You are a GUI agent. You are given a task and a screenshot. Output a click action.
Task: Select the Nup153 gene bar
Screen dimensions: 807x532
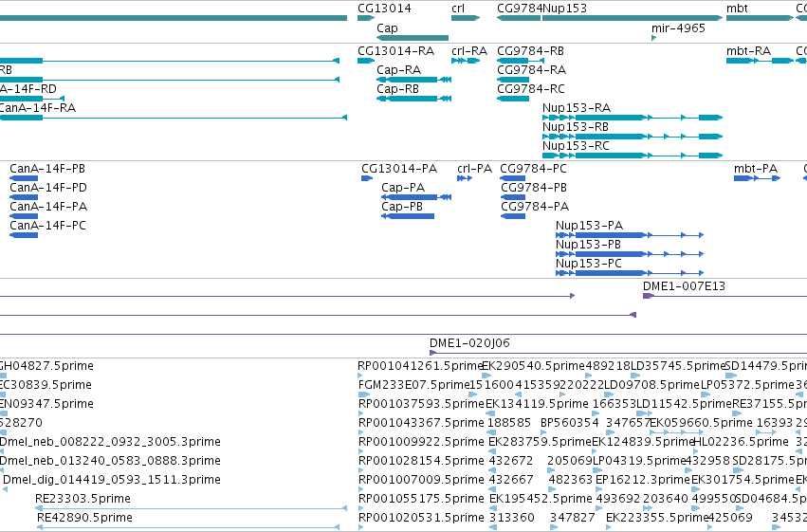632,18
